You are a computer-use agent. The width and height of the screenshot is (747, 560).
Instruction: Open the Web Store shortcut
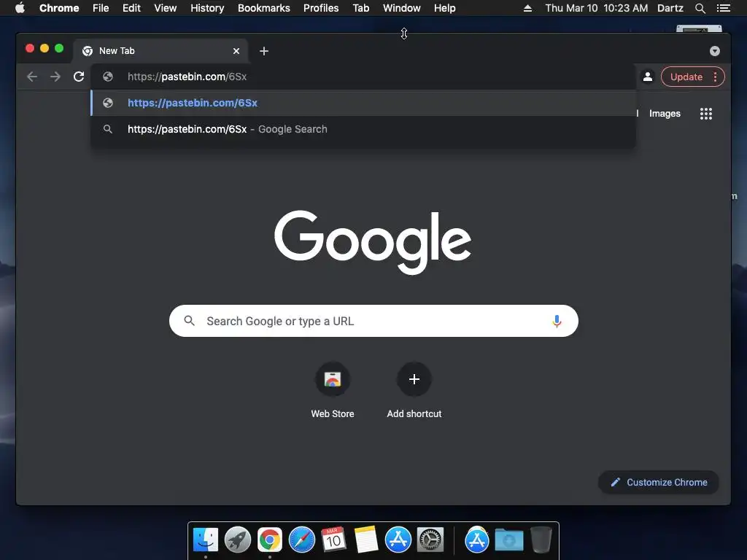[x=333, y=391]
